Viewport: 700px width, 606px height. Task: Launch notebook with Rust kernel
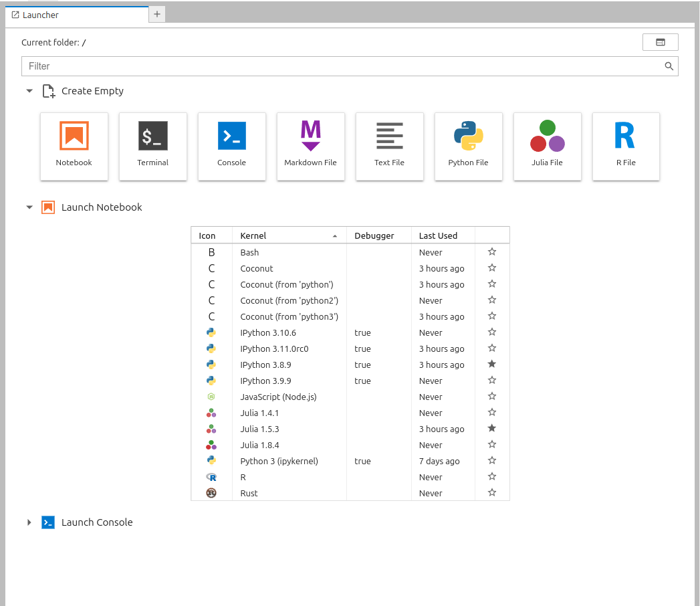click(x=249, y=493)
